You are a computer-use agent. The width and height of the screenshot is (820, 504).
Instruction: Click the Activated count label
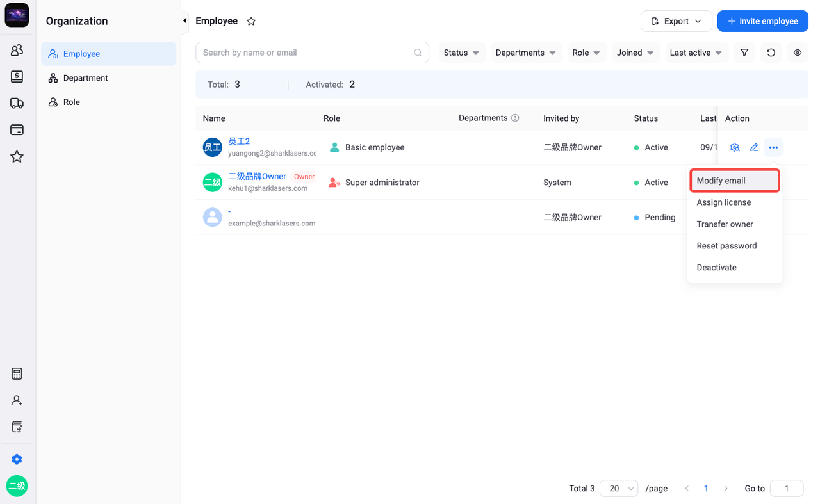325,85
